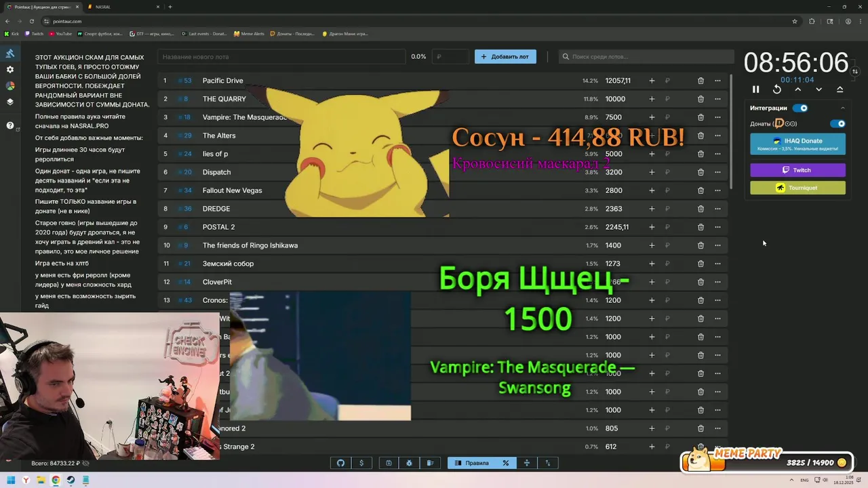Open more options for Pacific Drive

(717, 81)
